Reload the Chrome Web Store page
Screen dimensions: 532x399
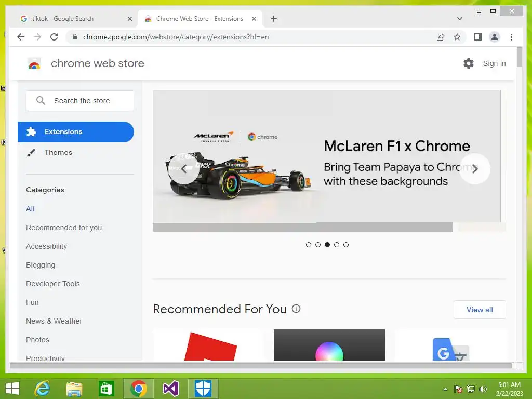[x=54, y=37]
